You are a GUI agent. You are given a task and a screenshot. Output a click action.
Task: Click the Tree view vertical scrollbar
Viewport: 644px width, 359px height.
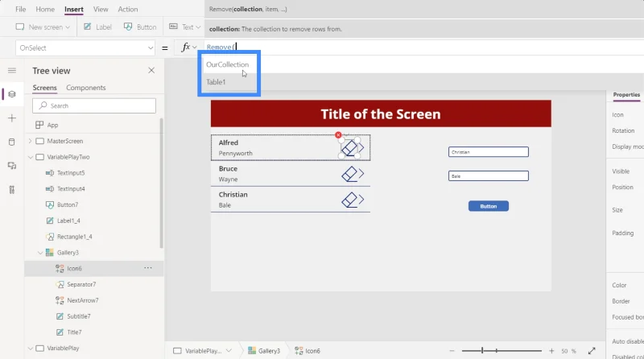[x=162, y=183]
